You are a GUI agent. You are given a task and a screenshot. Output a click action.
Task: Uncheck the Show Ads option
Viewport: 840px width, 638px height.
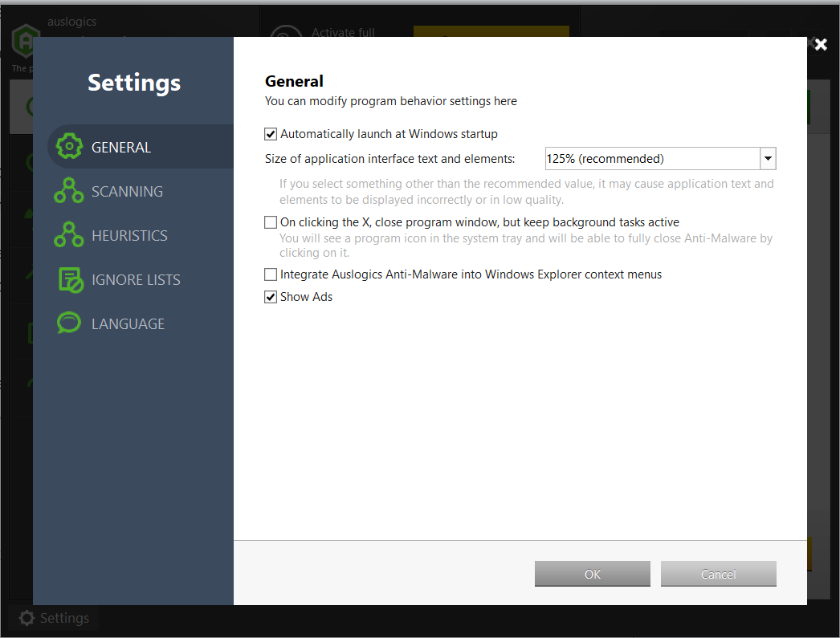pos(271,296)
